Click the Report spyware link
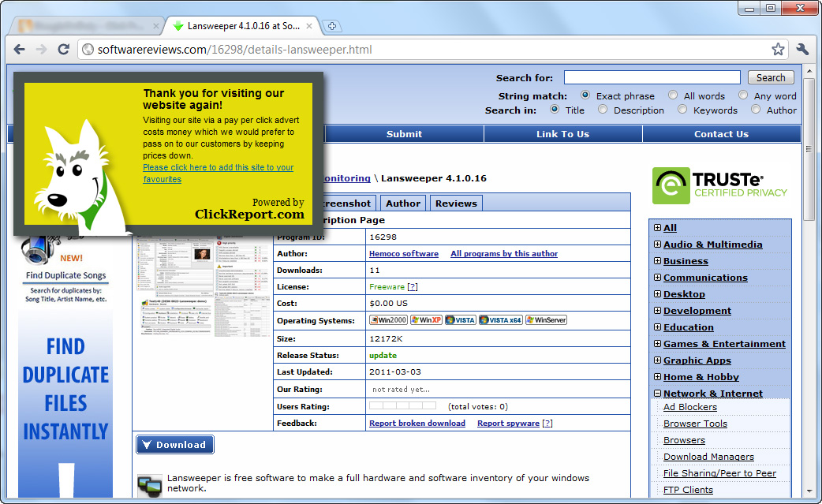The image size is (822, 504). coord(508,424)
